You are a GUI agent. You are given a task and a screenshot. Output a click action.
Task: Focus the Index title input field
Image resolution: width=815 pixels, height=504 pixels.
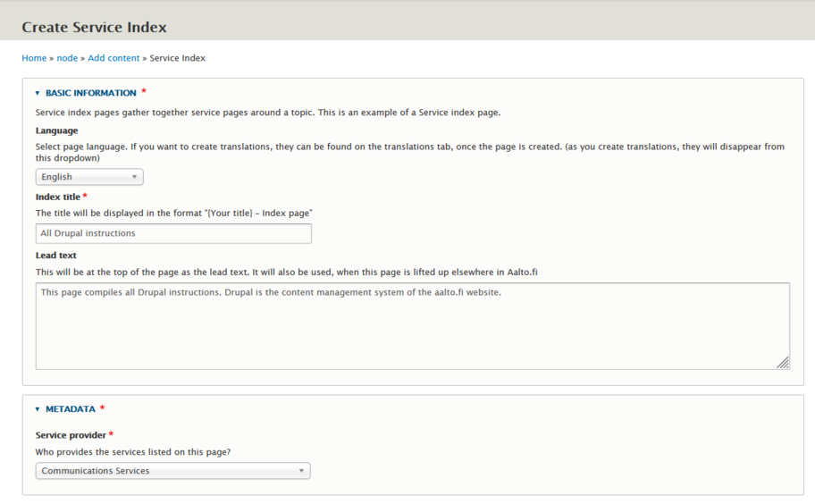coord(173,233)
